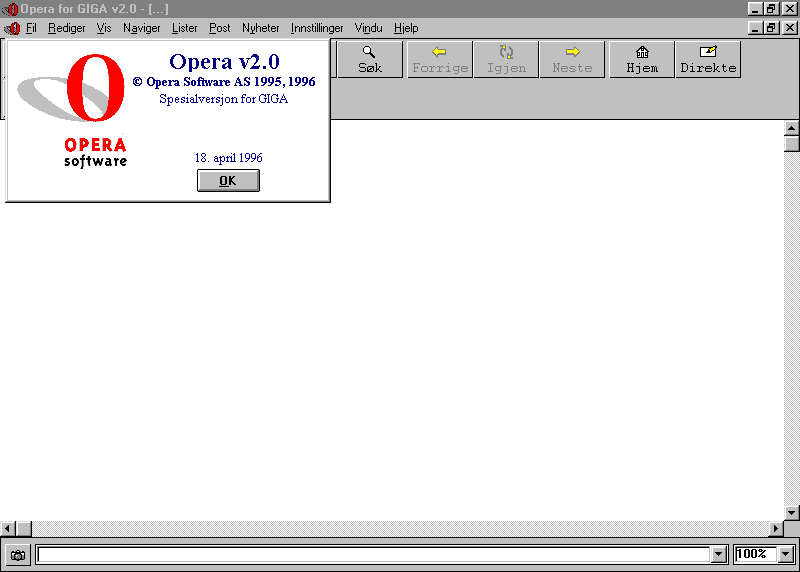Open the Nyheter menu
The image size is (800, 572).
261,28
